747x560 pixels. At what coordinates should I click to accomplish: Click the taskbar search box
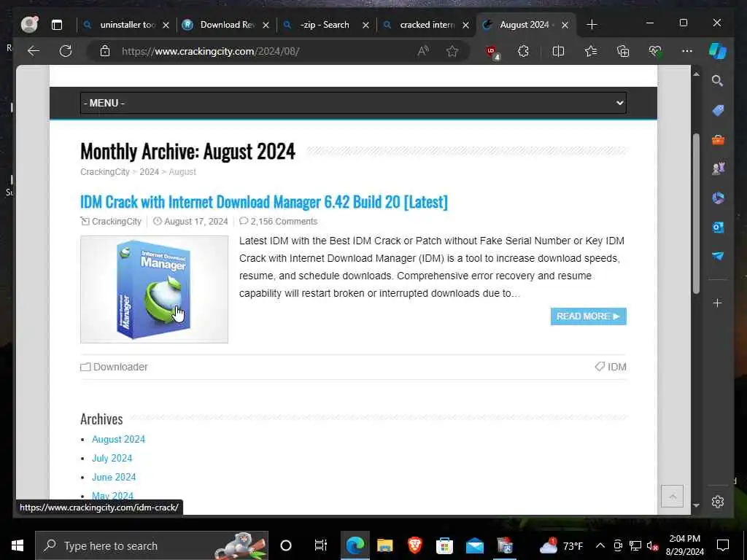coord(152,545)
